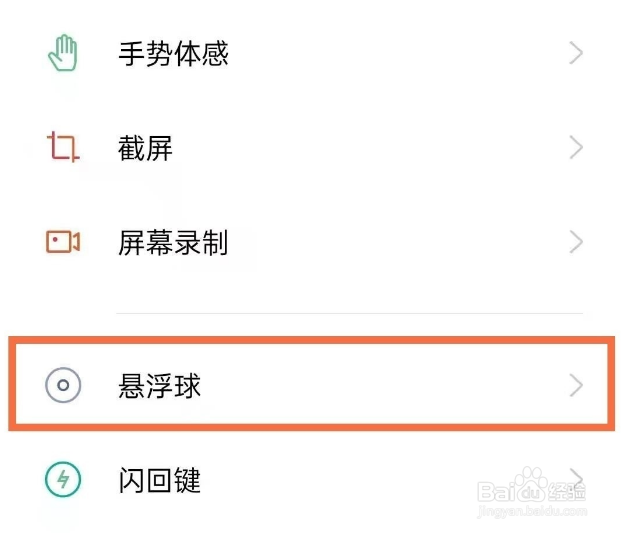Screen dimensions: 623x533
Task: Tap the floating ball circle icon
Action: click(x=63, y=385)
